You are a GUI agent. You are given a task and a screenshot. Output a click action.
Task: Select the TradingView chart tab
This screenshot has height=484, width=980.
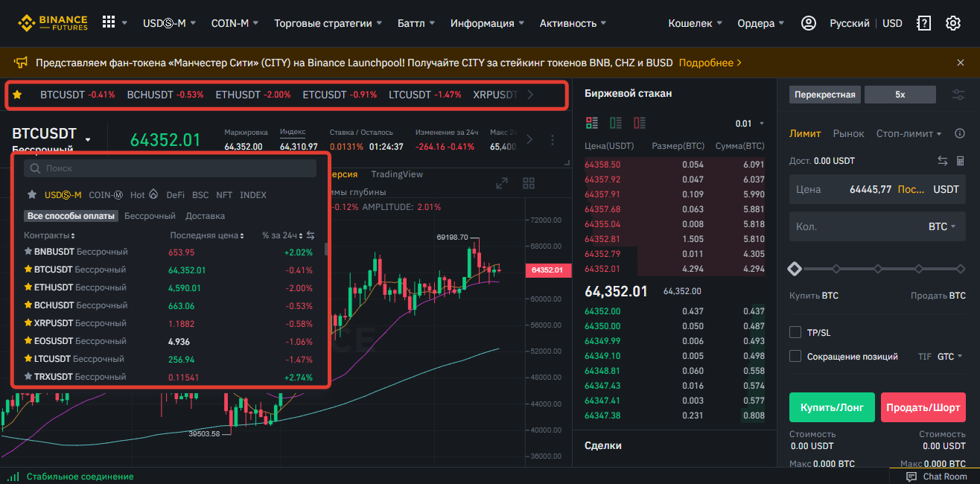pyautogui.click(x=397, y=174)
